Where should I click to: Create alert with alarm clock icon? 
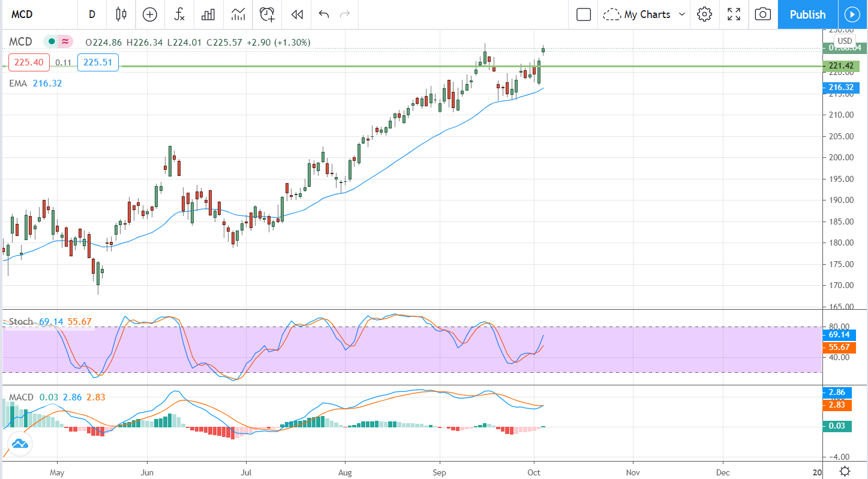point(268,14)
